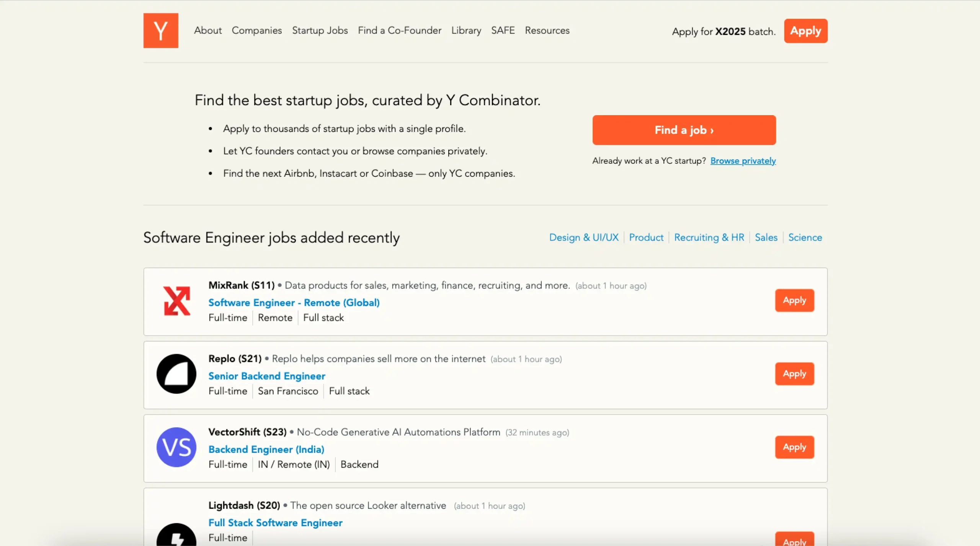Screen dimensions: 980x546
Task: Apply to the MixRank job
Action: pos(795,300)
